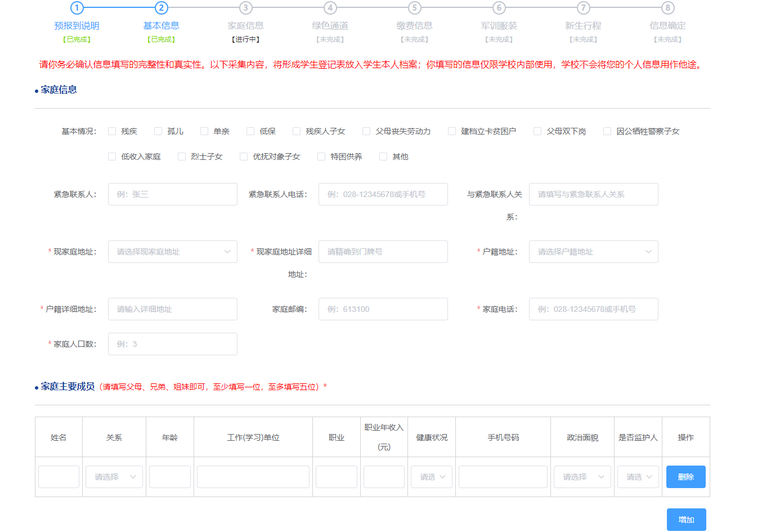
Task: Click step 1 circle icon 预报到说明
Action: click(x=77, y=8)
